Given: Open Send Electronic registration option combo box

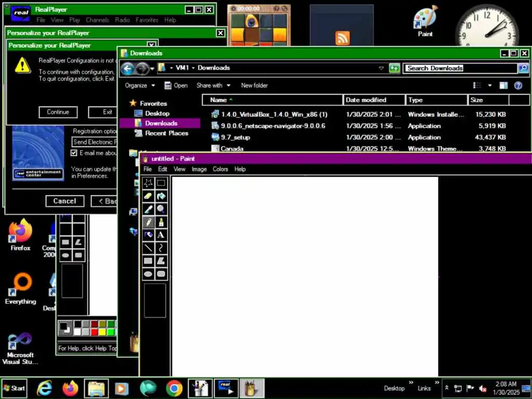Looking at the screenshot, I should [95, 142].
